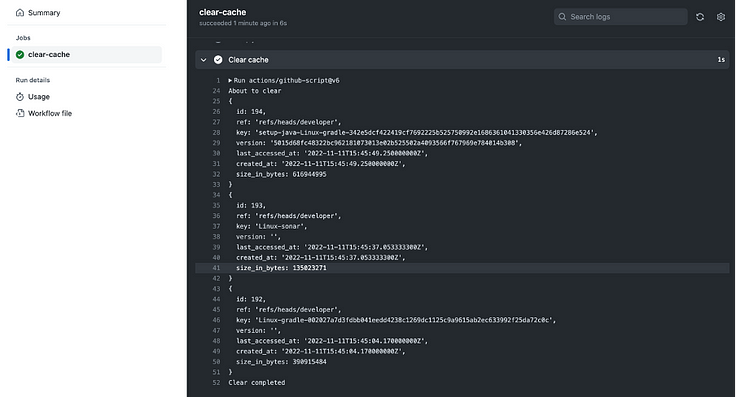Click the Workflow file icon
The height and width of the screenshot is (397, 736).
coord(20,113)
